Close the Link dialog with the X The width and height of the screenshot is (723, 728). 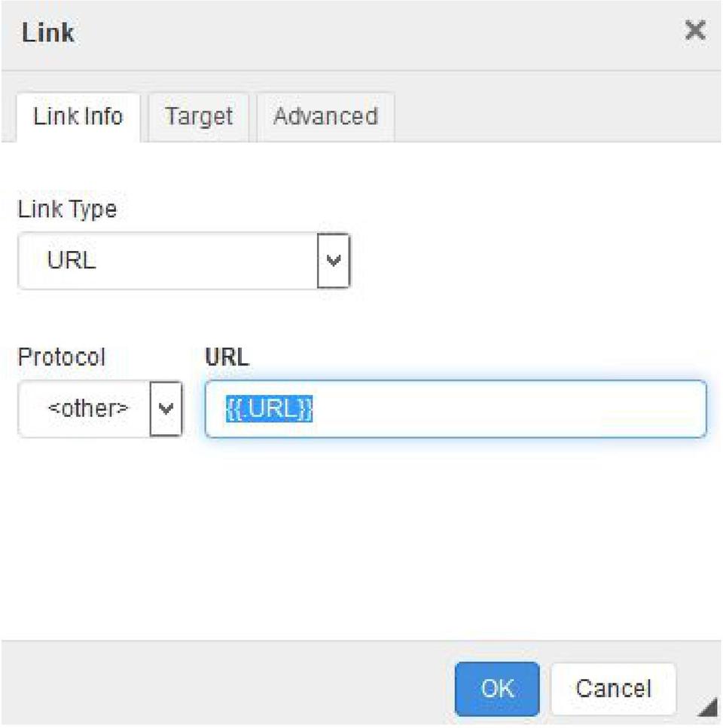coord(694,31)
